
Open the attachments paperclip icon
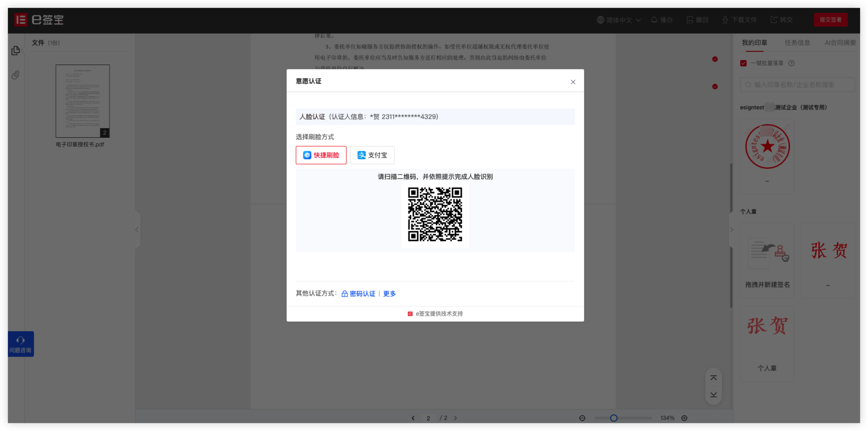click(16, 75)
